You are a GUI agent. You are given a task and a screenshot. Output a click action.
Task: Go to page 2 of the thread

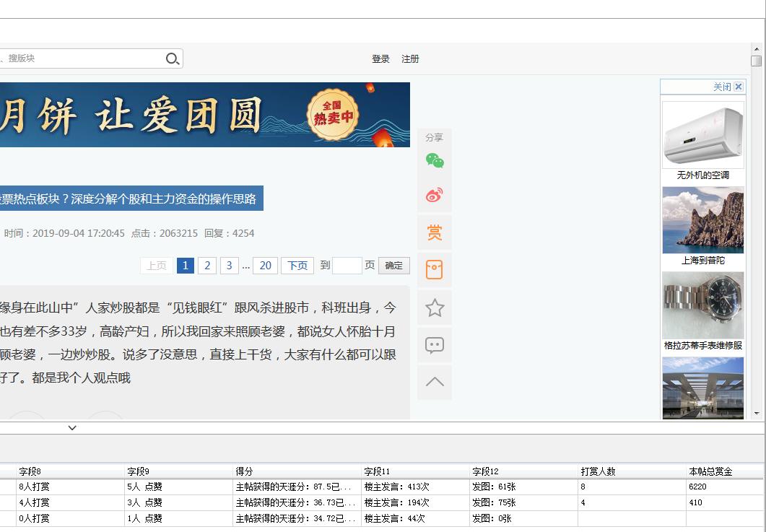pos(207,266)
